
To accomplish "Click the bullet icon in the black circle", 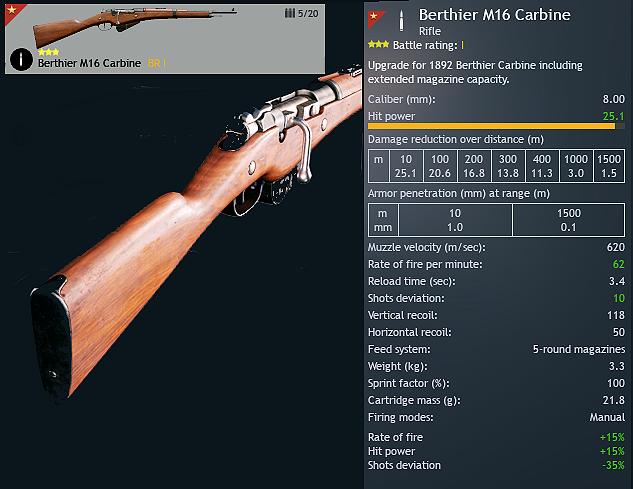I will (x=21, y=59).
